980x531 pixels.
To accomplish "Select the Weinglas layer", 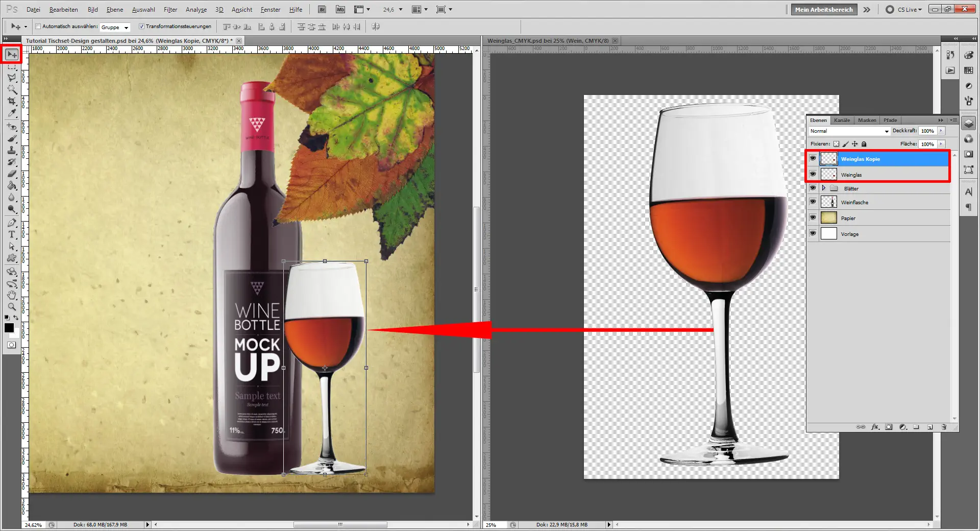I will click(x=868, y=175).
